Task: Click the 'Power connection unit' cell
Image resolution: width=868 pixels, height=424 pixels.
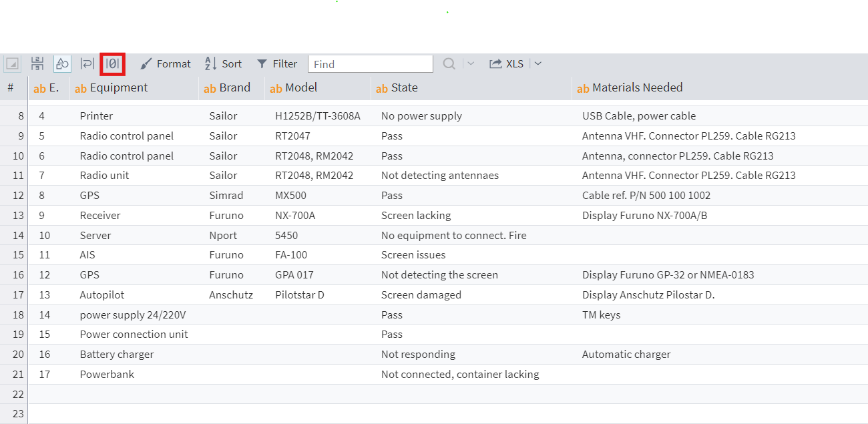Action: pos(134,335)
